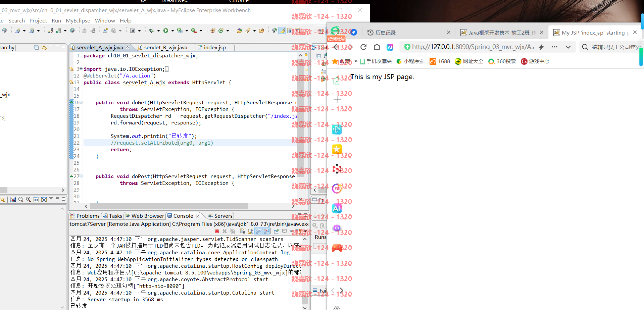
Task: Click the capture screenshot camera icon
Action: pyautogui.click(x=133, y=31)
